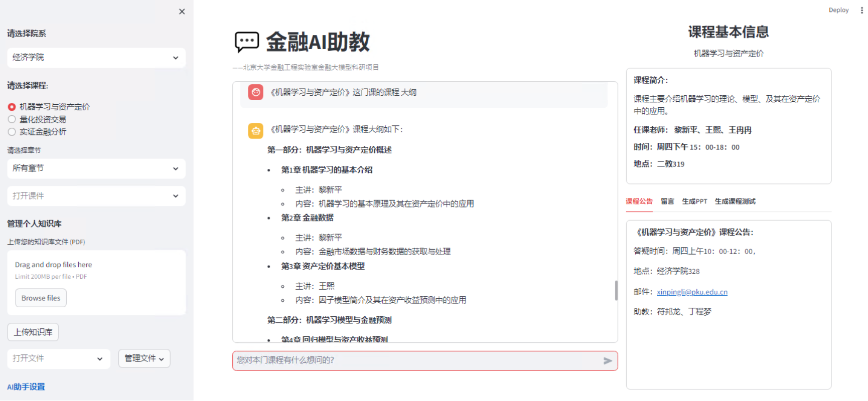The image size is (868, 401).
Task: Select the 机器学习与资产定价 course radio button
Action: pyautogui.click(x=12, y=107)
